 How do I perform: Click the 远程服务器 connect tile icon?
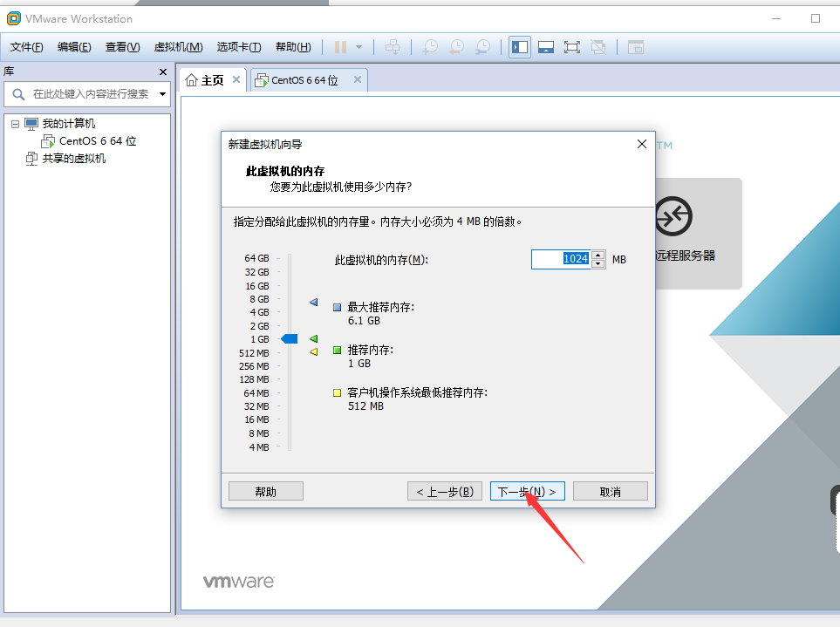[x=673, y=216]
